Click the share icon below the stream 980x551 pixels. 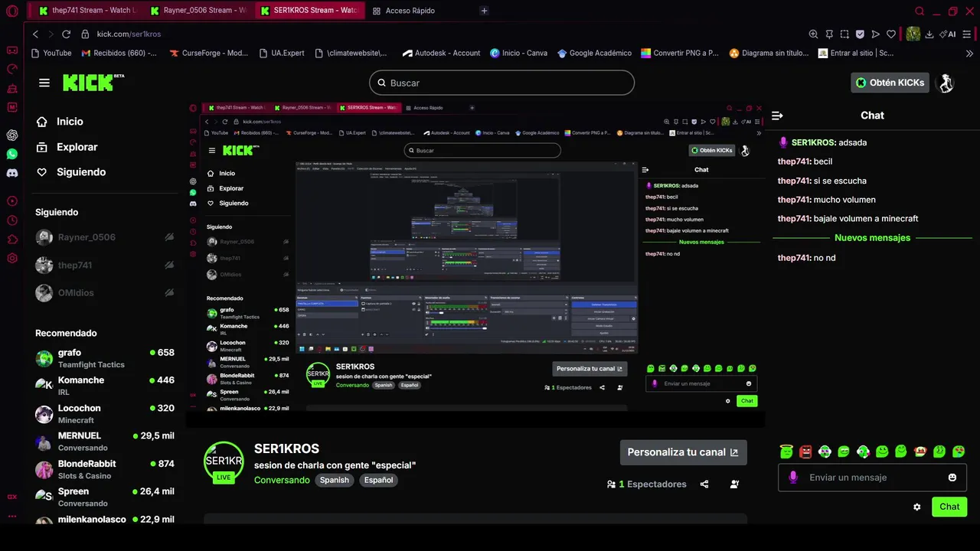point(704,484)
